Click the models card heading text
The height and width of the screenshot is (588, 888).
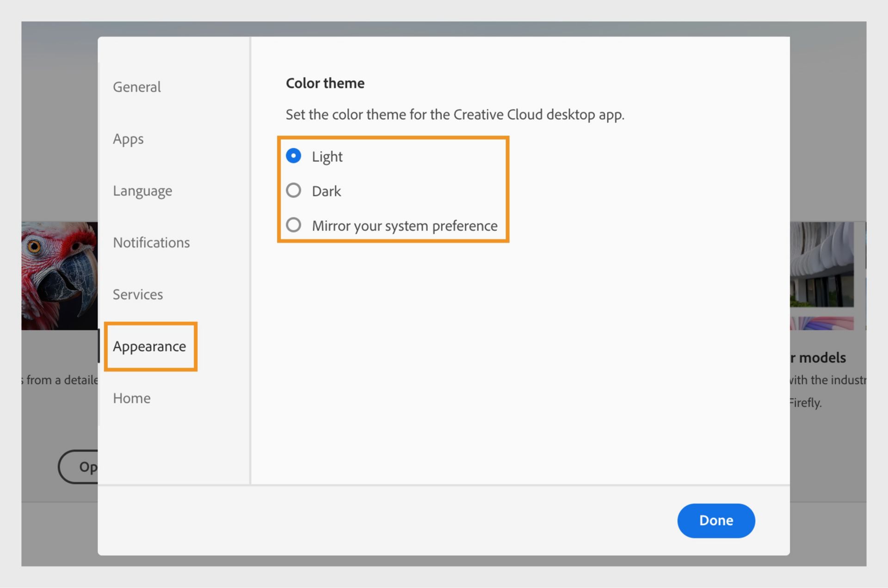click(x=819, y=357)
